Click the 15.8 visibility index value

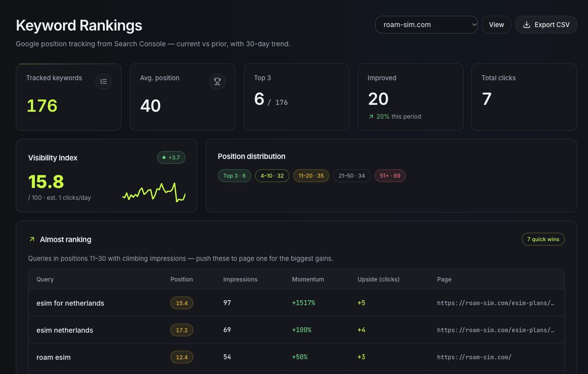click(x=46, y=182)
